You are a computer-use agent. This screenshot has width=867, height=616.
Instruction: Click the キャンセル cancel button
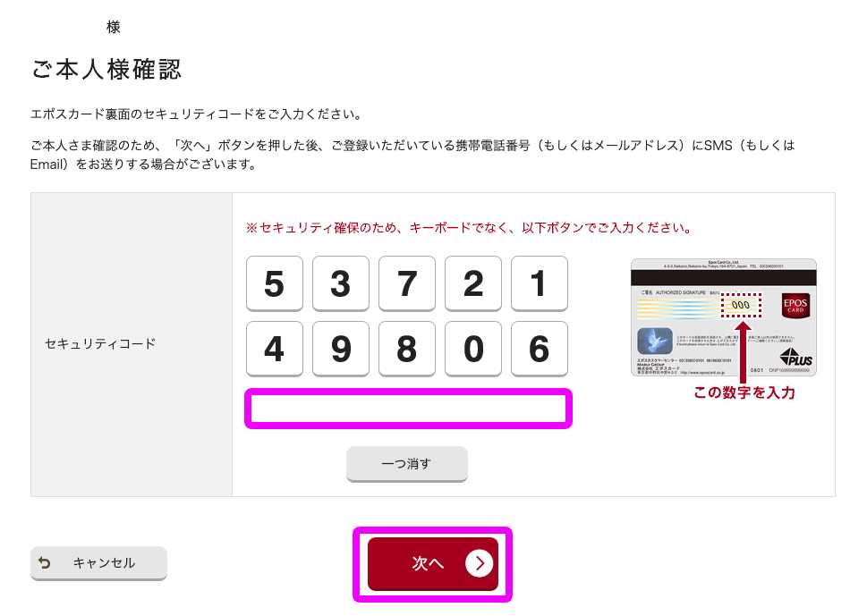(98, 563)
